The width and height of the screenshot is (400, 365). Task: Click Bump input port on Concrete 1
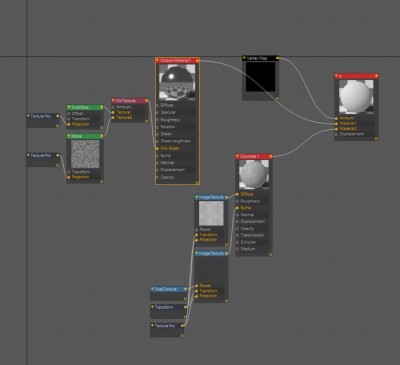pos(237,208)
